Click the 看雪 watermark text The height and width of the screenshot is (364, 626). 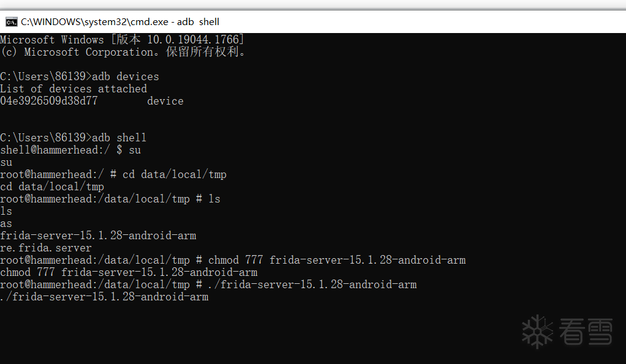586,332
